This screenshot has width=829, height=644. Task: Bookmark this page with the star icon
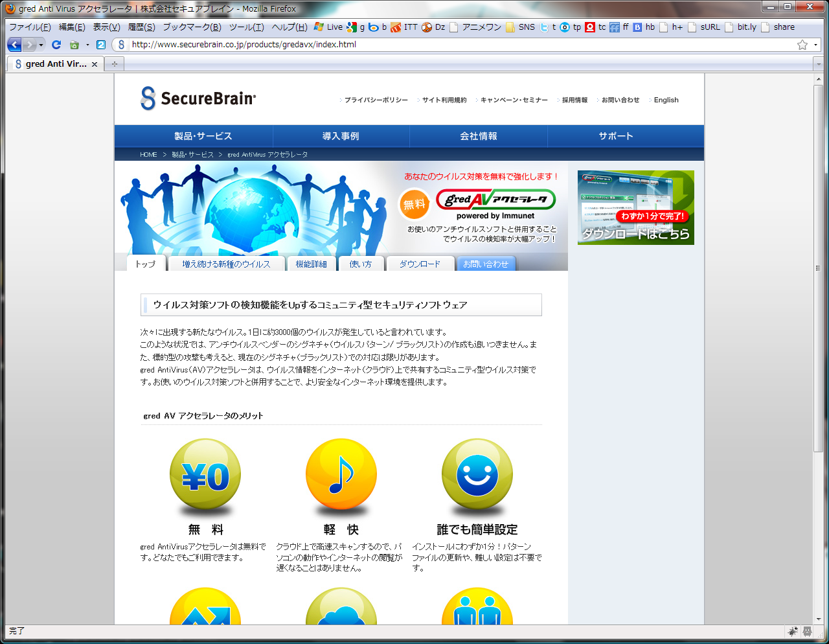pyautogui.click(x=802, y=45)
